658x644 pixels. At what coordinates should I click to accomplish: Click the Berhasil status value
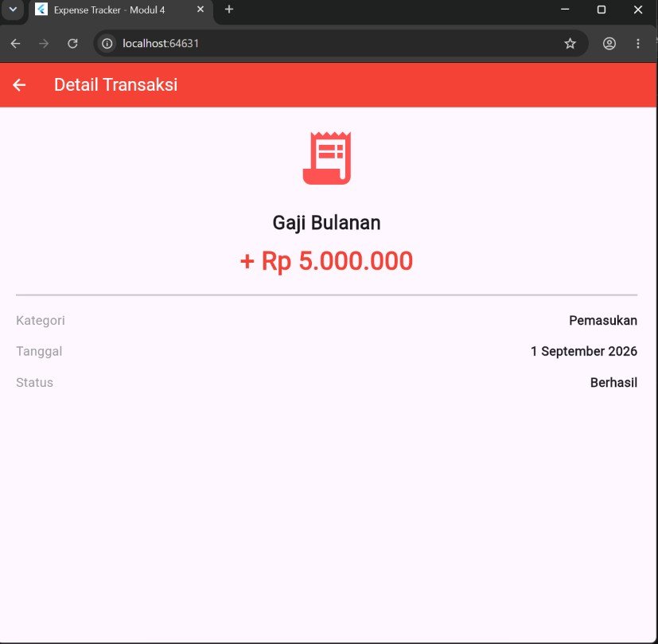[x=613, y=383]
